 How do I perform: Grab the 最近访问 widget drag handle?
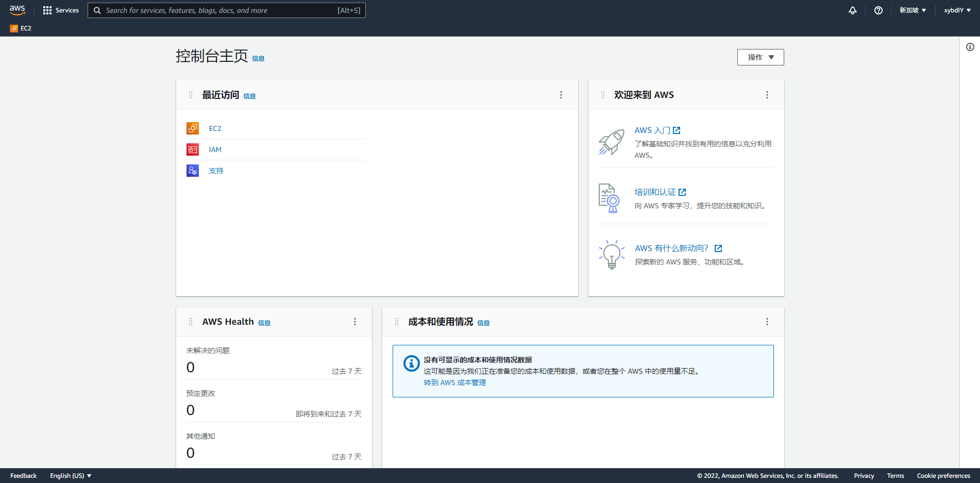point(191,95)
